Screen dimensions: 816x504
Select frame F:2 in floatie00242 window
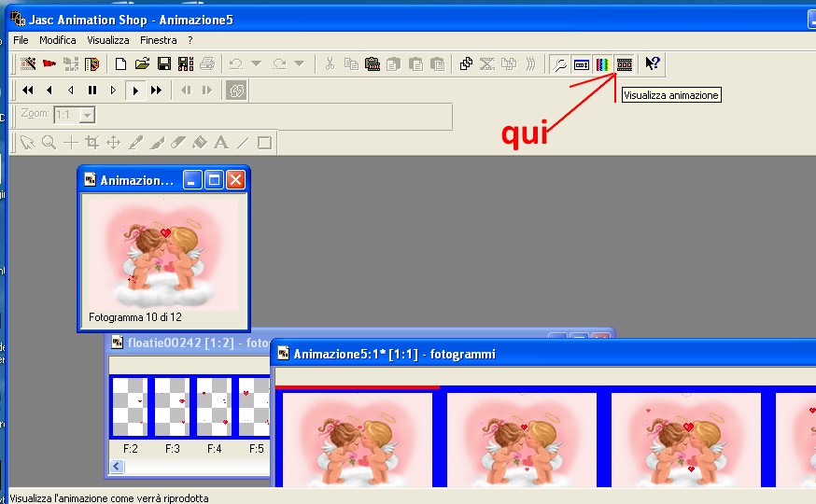click(130, 407)
